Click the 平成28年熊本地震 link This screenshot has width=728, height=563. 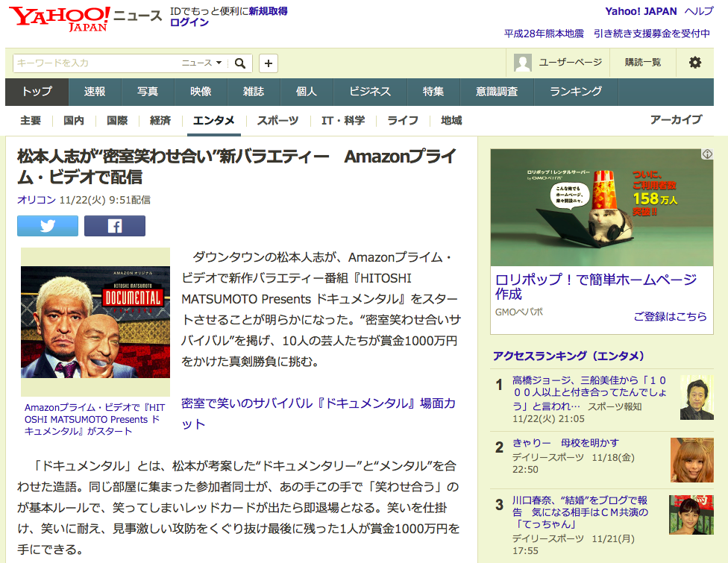click(544, 34)
